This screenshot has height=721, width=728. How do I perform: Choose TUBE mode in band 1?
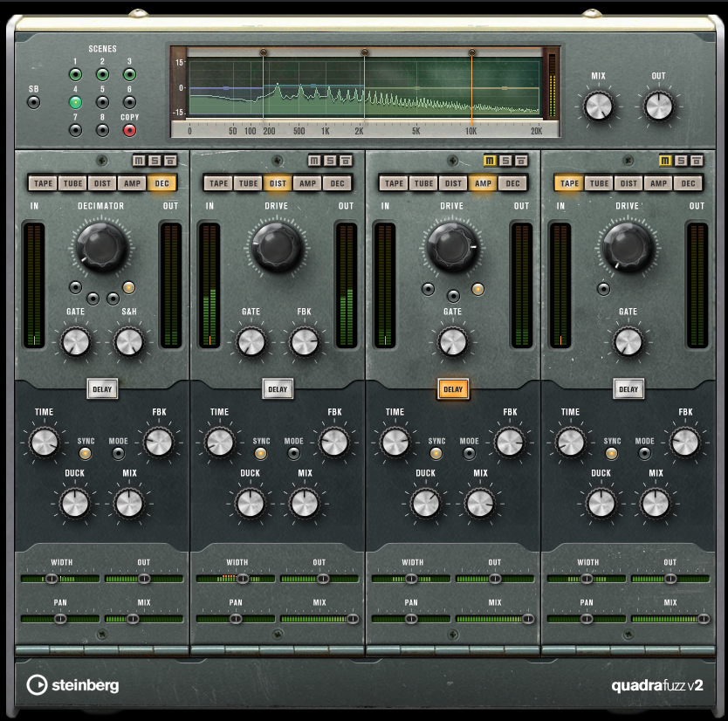click(73, 183)
